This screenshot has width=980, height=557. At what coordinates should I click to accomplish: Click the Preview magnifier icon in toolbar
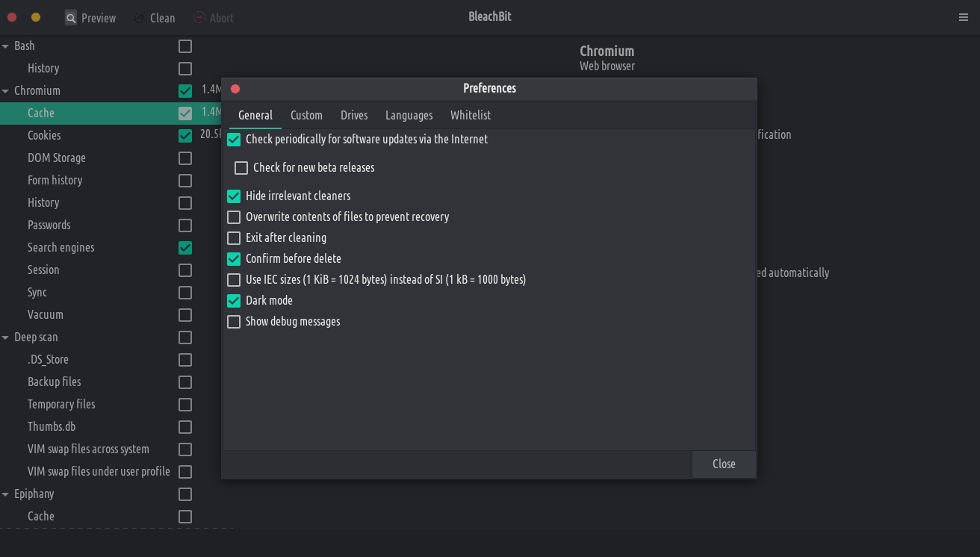(71, 17)
